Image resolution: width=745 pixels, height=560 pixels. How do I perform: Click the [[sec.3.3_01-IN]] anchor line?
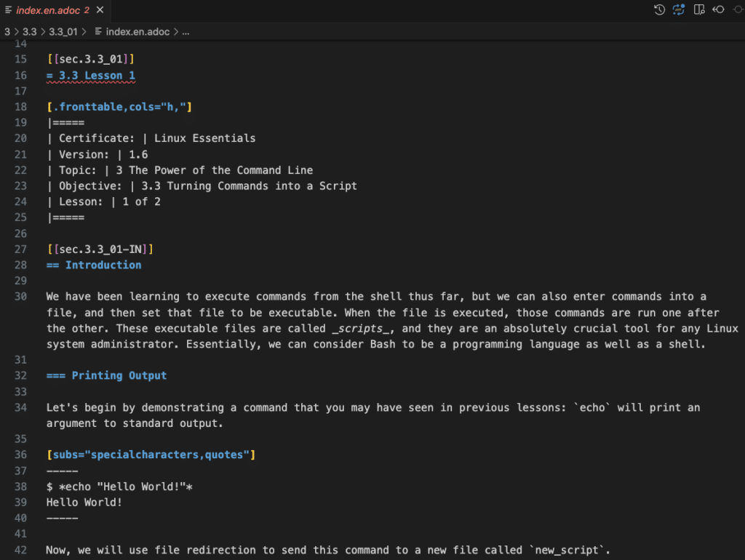click(100, 249)
